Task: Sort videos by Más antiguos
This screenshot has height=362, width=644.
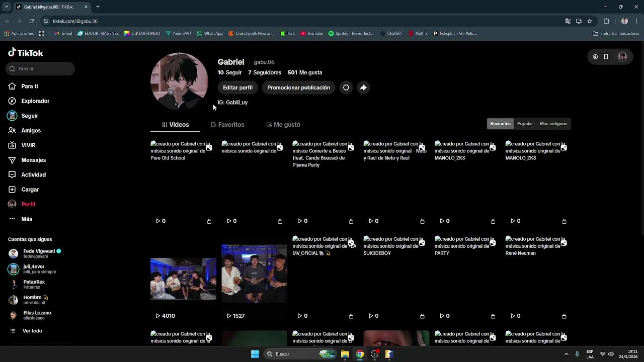Action: pos(553,124)
